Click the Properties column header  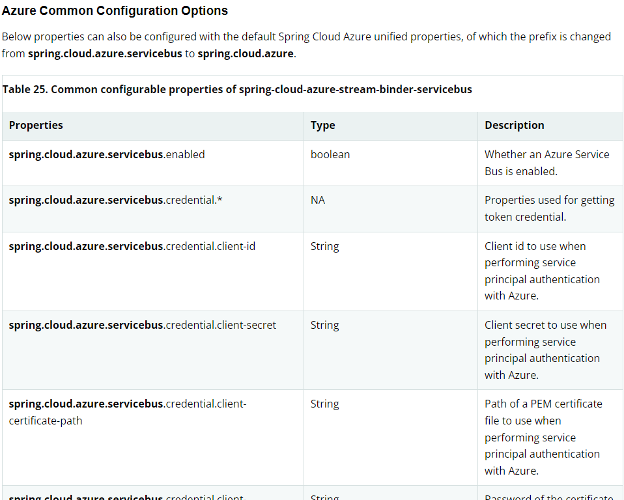36,125
